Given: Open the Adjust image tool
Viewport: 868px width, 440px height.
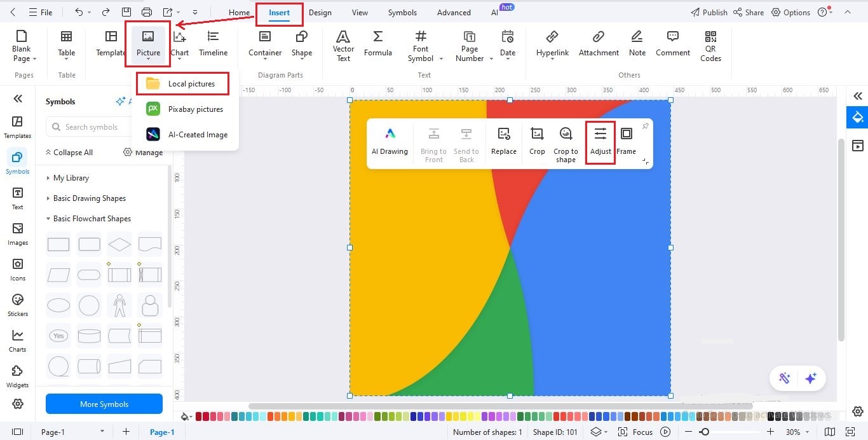Looking at the screenshot, I should [600, 142].
